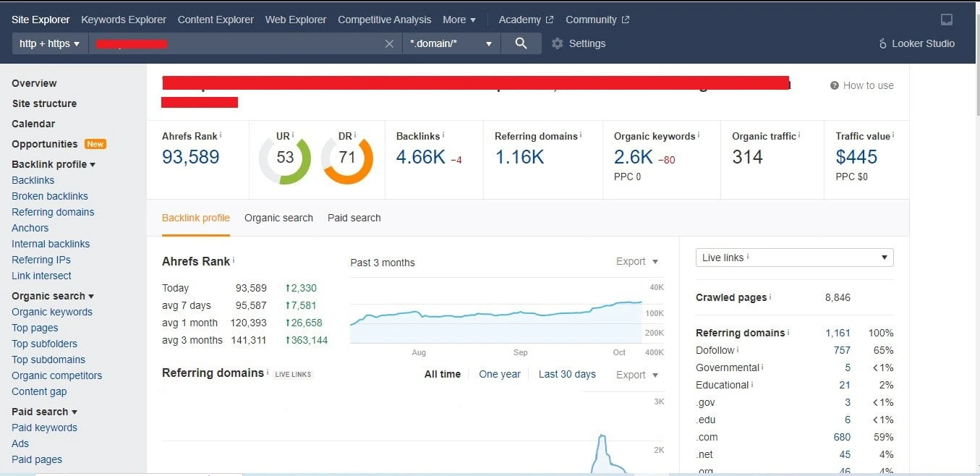Click the info icon beside Governmental
This screenshot has height=476, width=980.
(x=763, y=367)
